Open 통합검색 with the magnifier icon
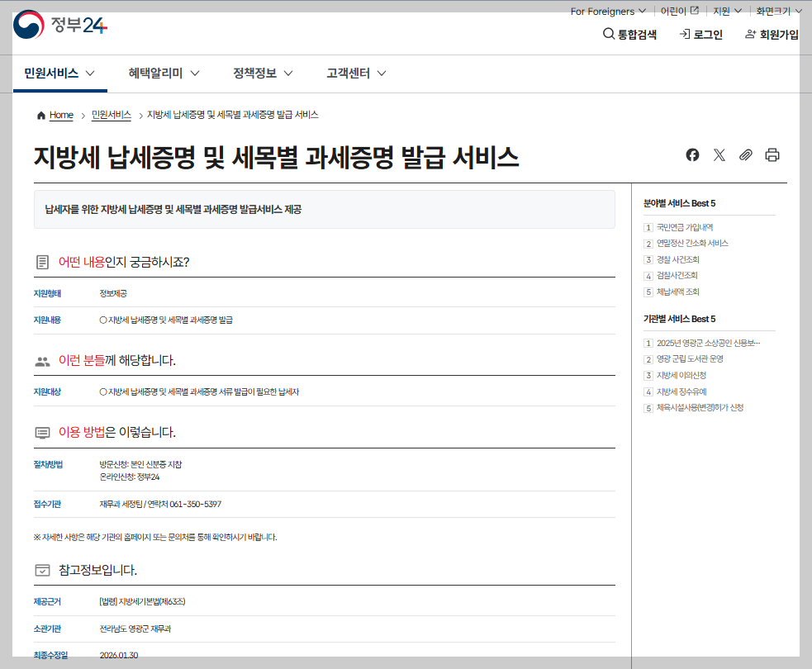 coord(606,35)
